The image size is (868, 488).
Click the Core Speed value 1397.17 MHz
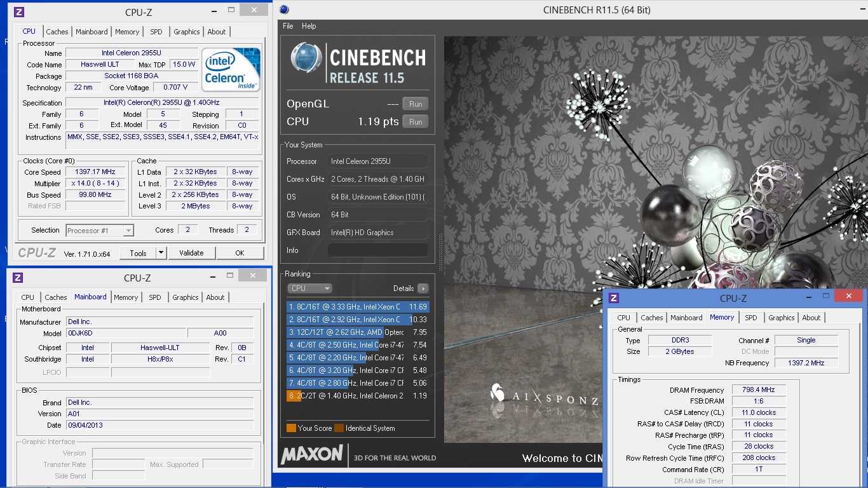click(x=96, y=172)
